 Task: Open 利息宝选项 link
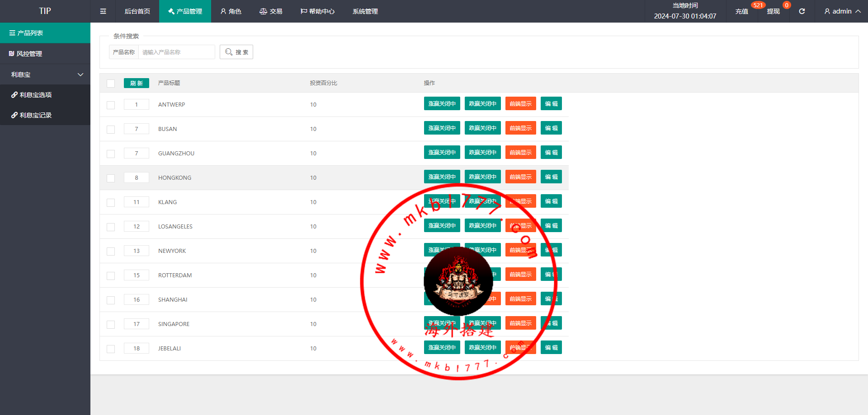coord(45,95)
